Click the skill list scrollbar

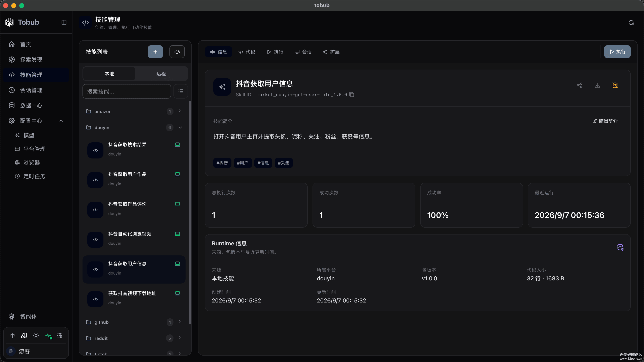pyautogui.click(x=190, y=212)
